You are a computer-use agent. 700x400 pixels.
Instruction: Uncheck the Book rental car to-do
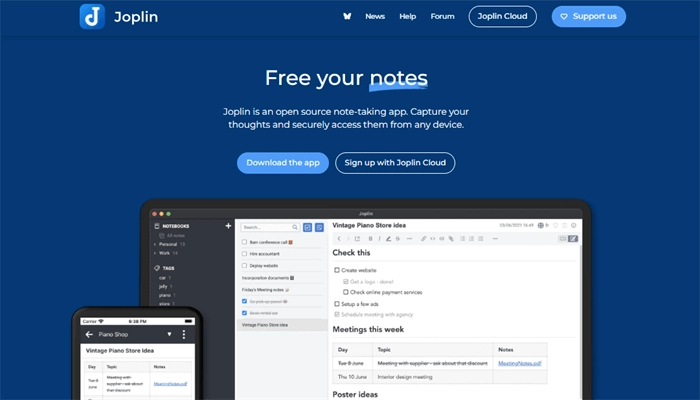[x=244, y=313]
